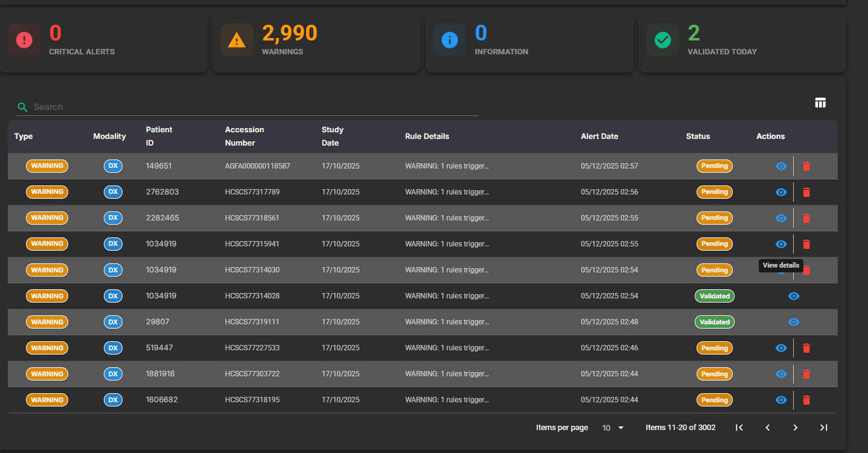Delete alert for accession HCSCS77318195
Screen dimensions: 868x453
click(x=806, y=400)
